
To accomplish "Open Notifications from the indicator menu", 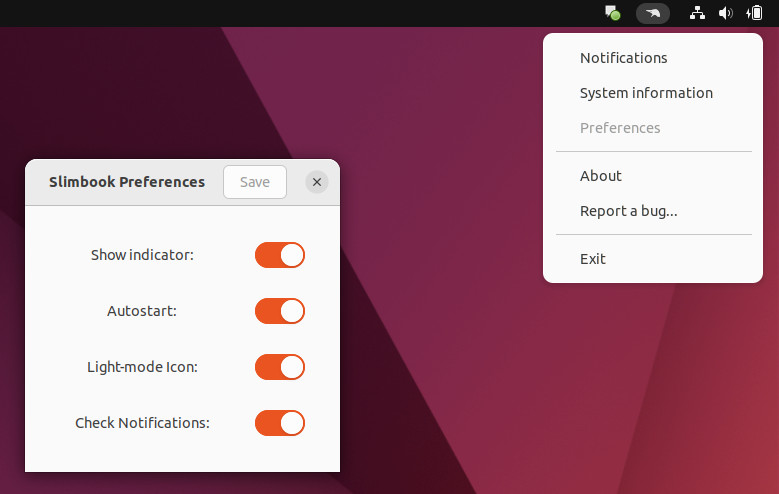I will pos(623,58).
